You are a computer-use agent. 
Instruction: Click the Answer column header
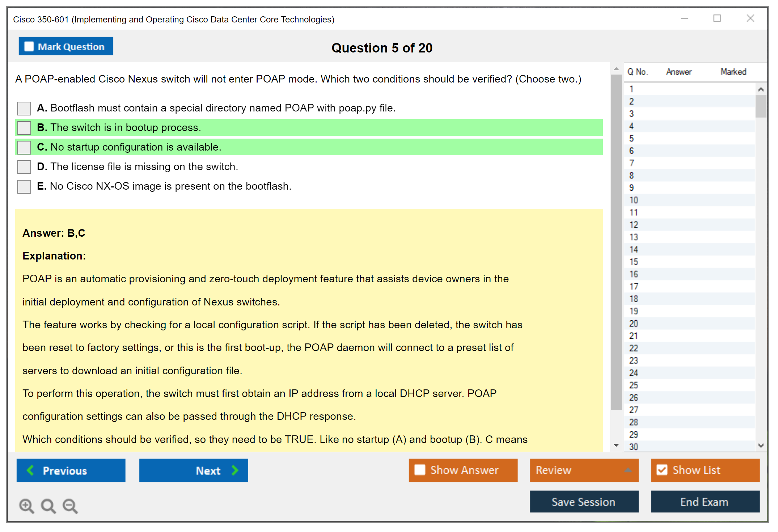[678, 72]
